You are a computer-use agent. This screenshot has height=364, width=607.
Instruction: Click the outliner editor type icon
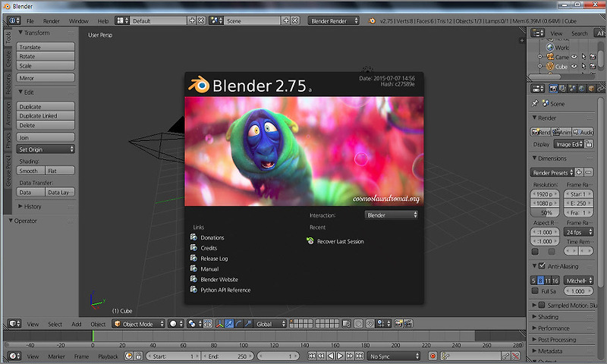tap(538, 33)
